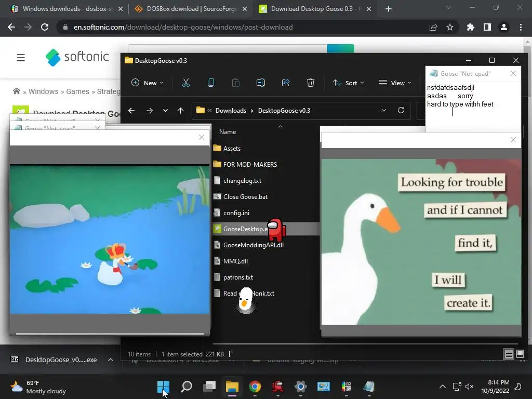532x399 pixels.
Task: Click the muted volume tray icon
Action: pos(469,387)
